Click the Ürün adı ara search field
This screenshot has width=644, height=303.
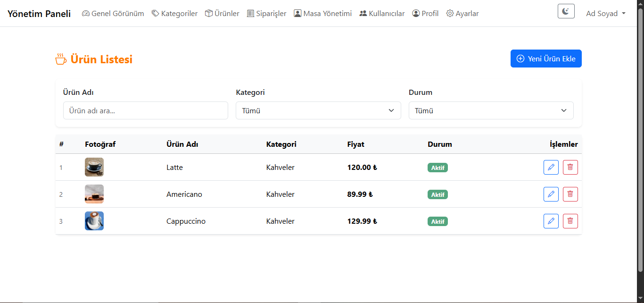tap(145, 110)
